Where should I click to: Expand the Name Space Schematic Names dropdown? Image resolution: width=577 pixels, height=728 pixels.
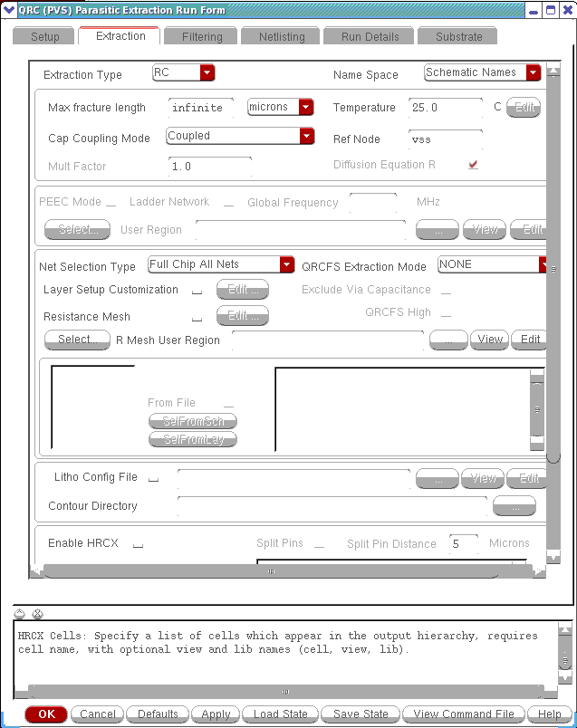point(483,72)
